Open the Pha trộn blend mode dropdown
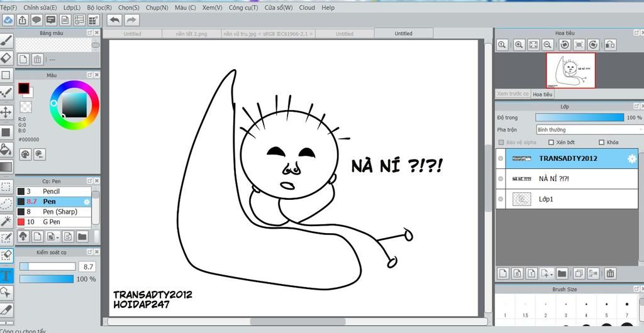Viewport: 644px width, 333px height. click(589, 129)
